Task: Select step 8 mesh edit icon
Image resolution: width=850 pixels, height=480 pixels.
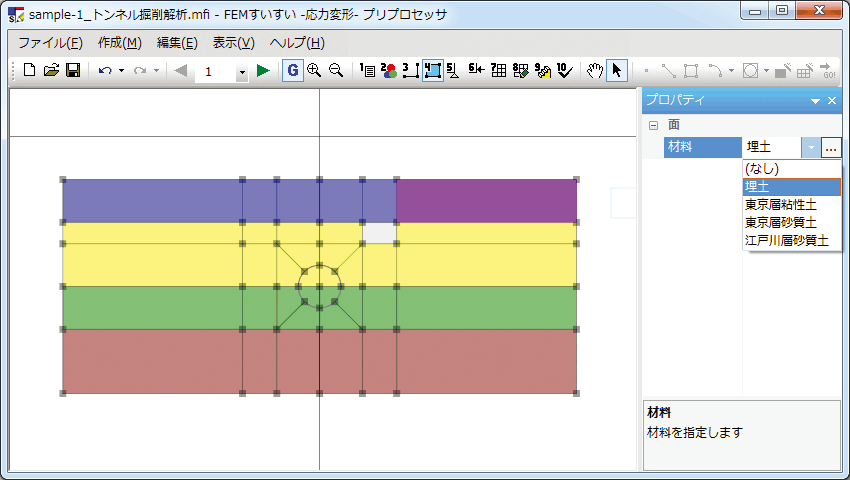Action: click(x=520, y=71)
